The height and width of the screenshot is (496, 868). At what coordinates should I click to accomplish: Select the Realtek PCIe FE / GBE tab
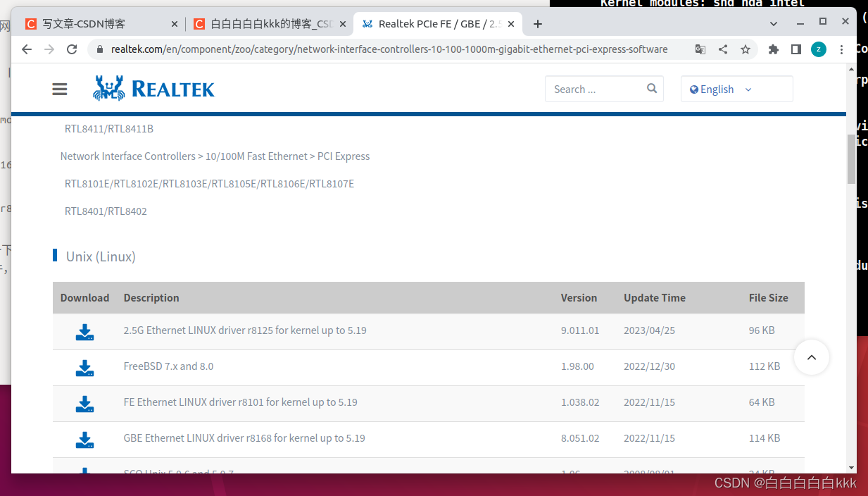click(438, 24)
